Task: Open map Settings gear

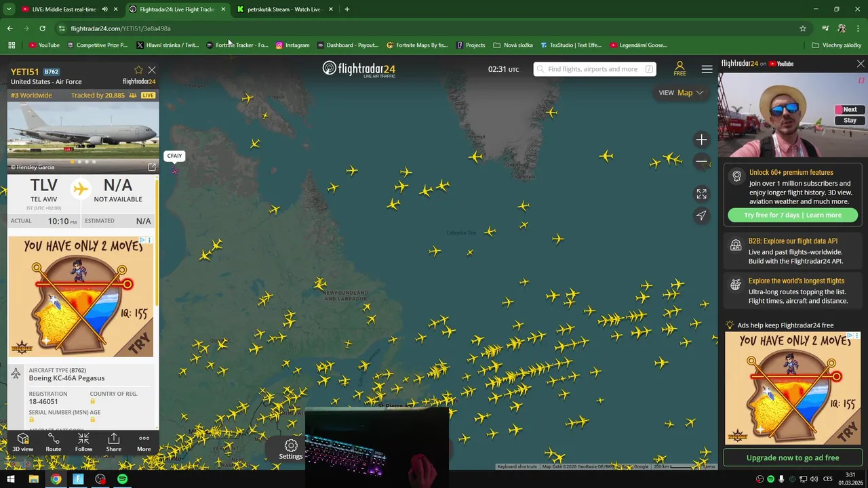Action: [x=291, y=449]
